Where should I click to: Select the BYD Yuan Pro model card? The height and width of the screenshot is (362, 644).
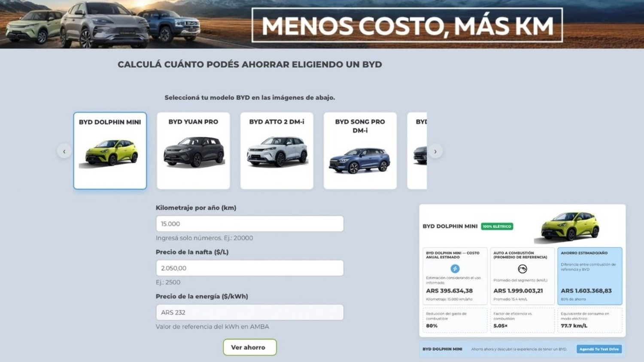click(x=193, y=151)
